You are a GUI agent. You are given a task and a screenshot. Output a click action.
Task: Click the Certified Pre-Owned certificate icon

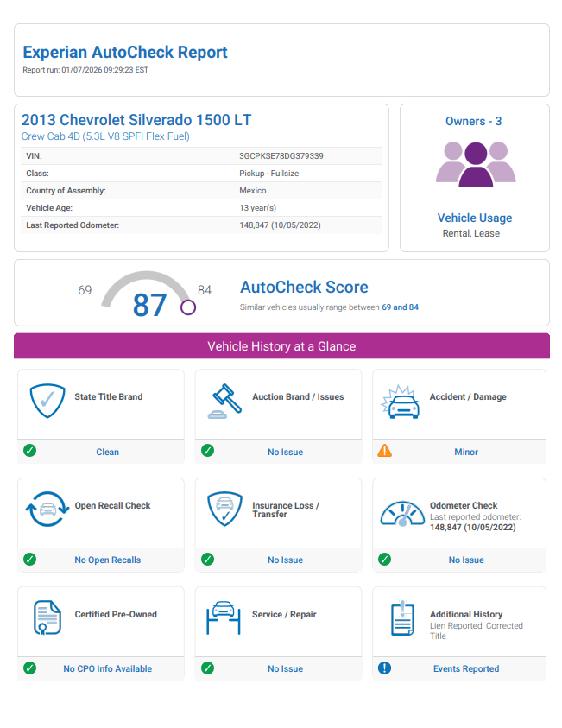[47, 618]
